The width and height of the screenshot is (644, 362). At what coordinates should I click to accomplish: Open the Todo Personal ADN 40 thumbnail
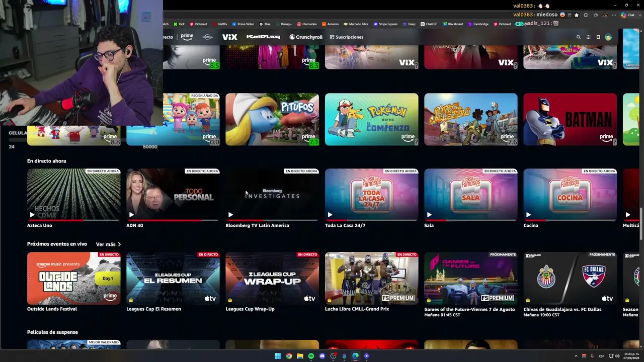pyautogui.click(x=173, y=195)
